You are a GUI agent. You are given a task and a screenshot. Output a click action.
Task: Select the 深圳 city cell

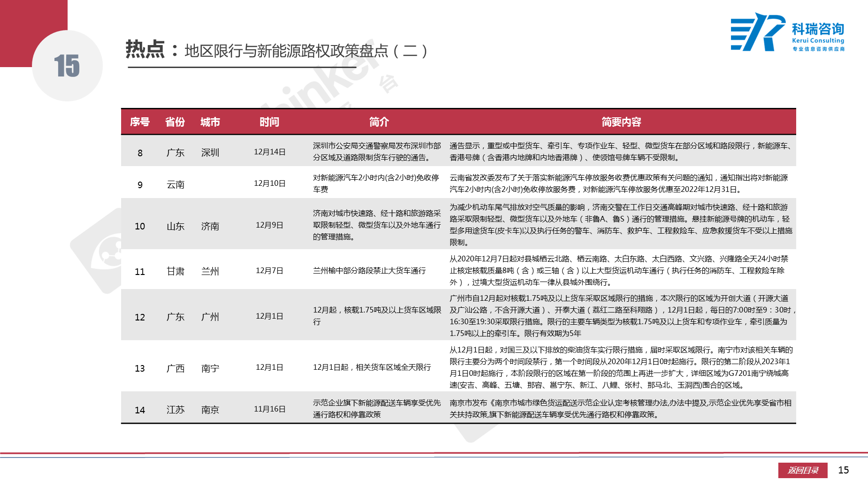[210, 152]
